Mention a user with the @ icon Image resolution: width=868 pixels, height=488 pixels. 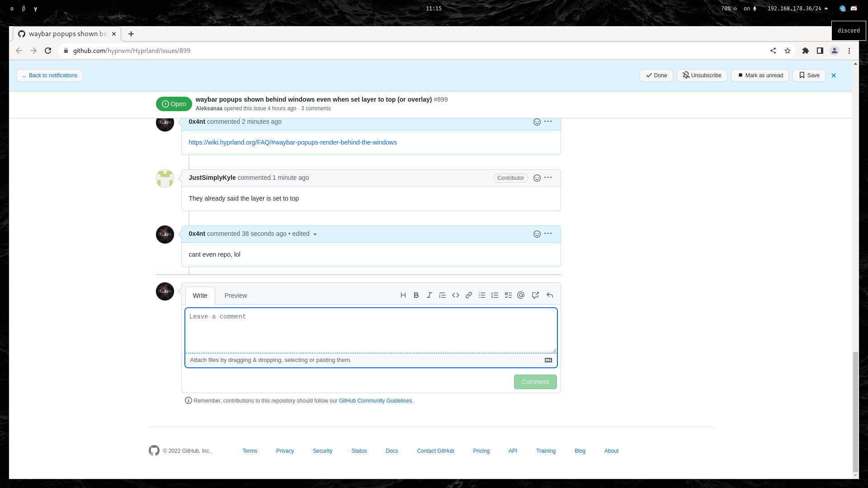(x=520, y=295)
